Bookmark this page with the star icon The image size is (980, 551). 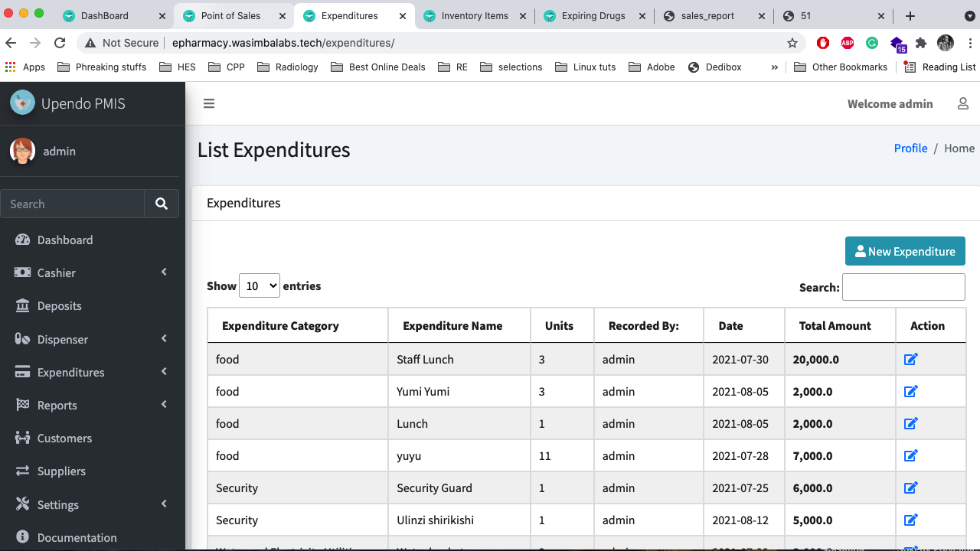click(792, 43)
